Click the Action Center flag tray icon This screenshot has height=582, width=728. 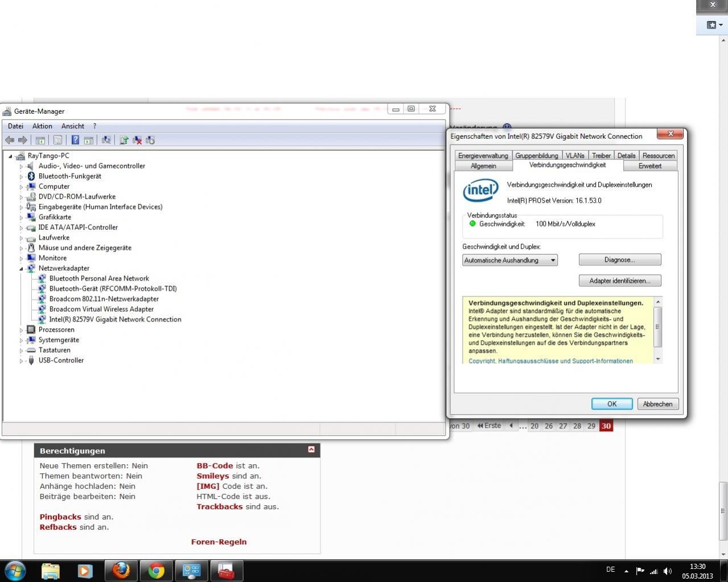640,571
